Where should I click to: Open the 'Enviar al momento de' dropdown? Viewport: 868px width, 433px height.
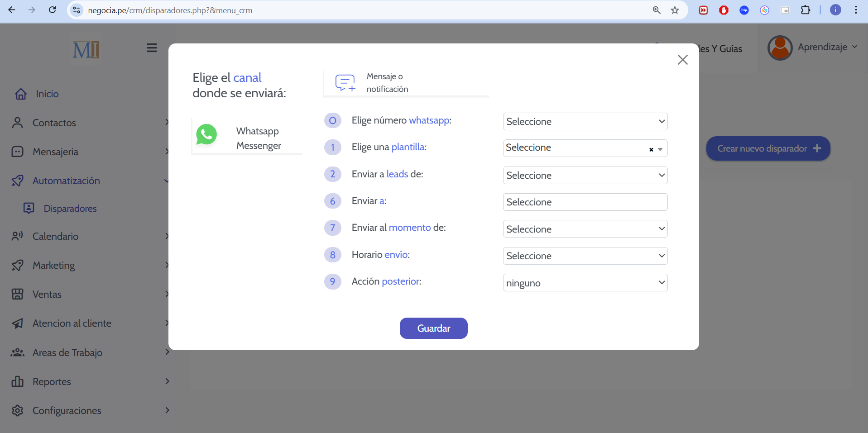(x=585, y=229)
